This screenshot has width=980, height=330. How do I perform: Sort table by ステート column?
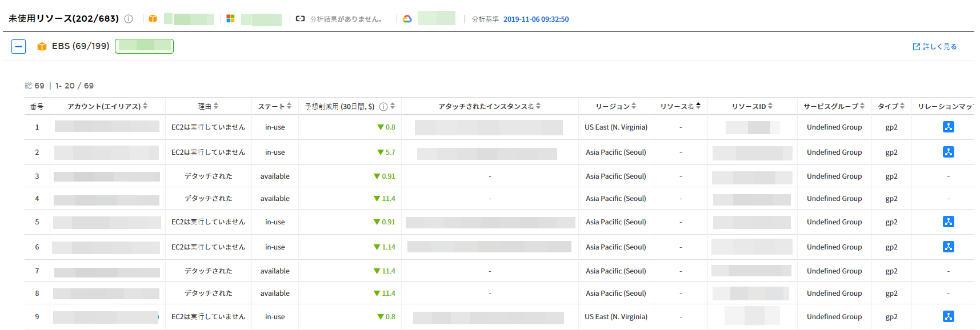(289, 106)
